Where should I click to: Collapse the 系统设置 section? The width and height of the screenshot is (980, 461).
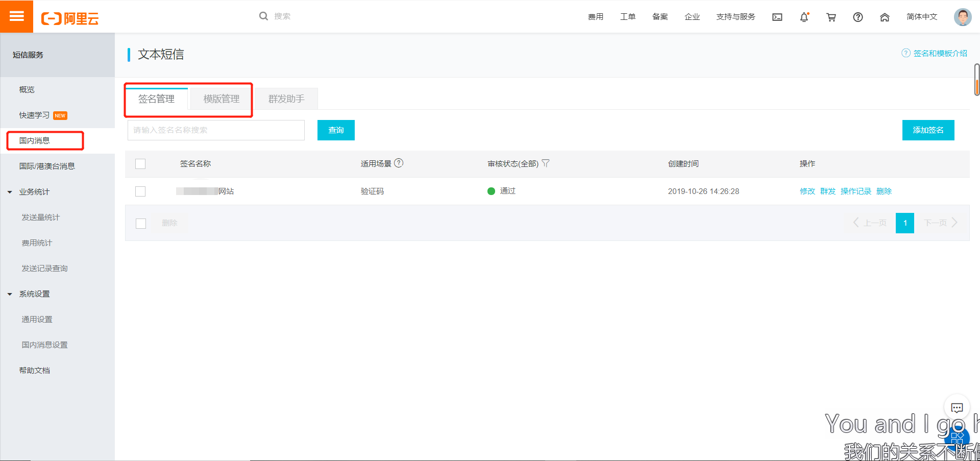[x=10, y=295]
